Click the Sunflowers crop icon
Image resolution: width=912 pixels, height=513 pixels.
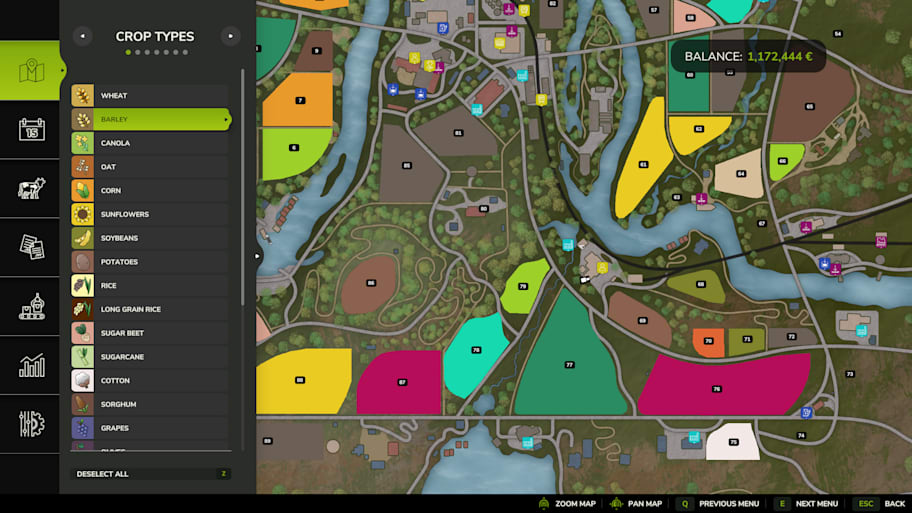click(x=83, y=215)
